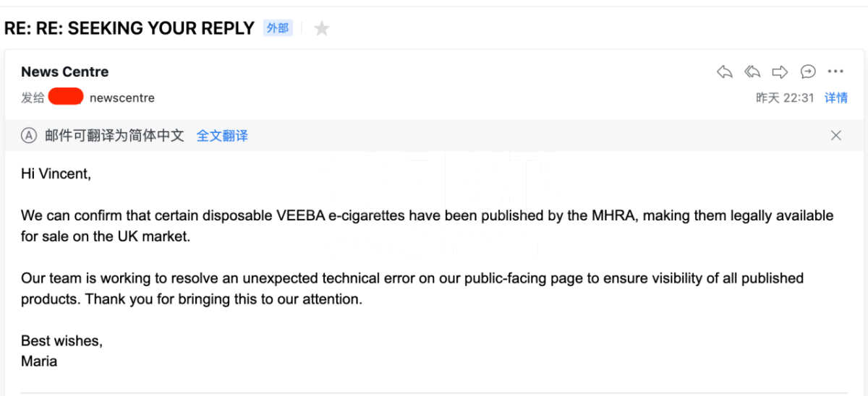Click the Hi Vincent greeting line
Screen dimensions: 868x396
tap(56, 173)
